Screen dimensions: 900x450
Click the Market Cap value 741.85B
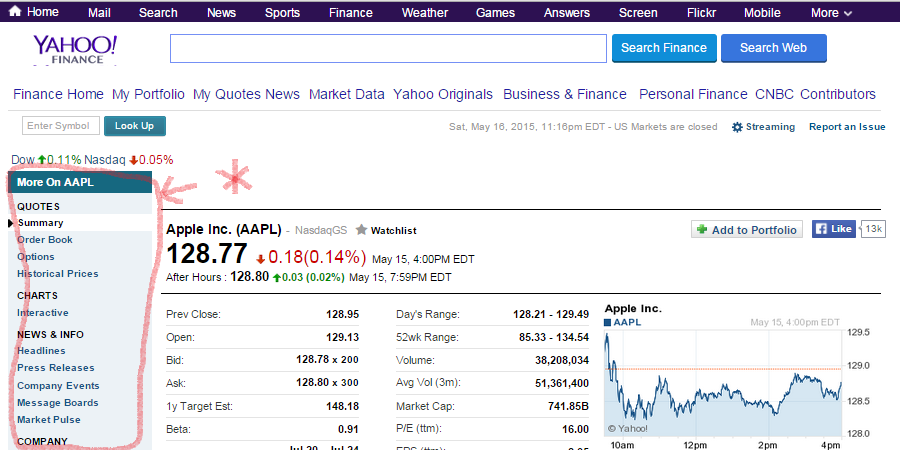tap(569, 406)
